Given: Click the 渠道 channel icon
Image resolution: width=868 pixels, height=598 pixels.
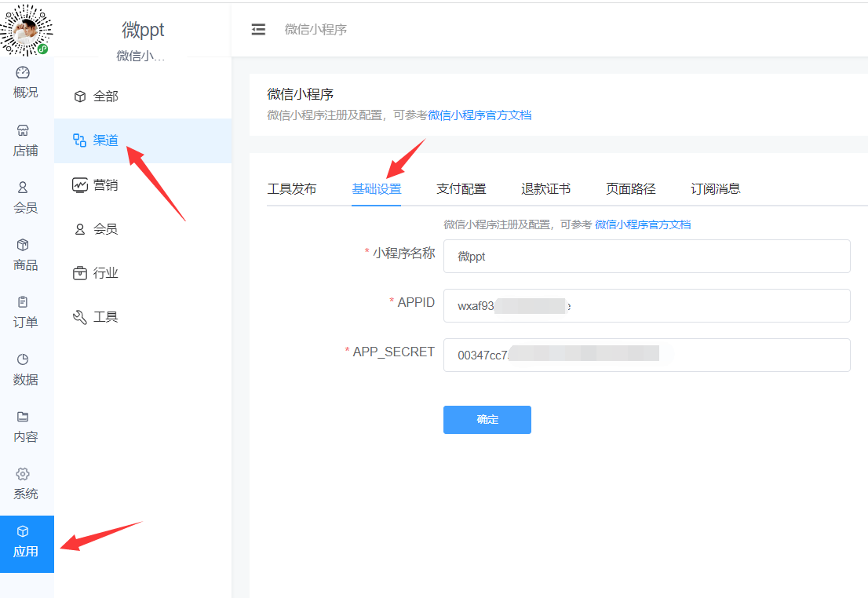Looking at the screenshot, I should (80, 140).
